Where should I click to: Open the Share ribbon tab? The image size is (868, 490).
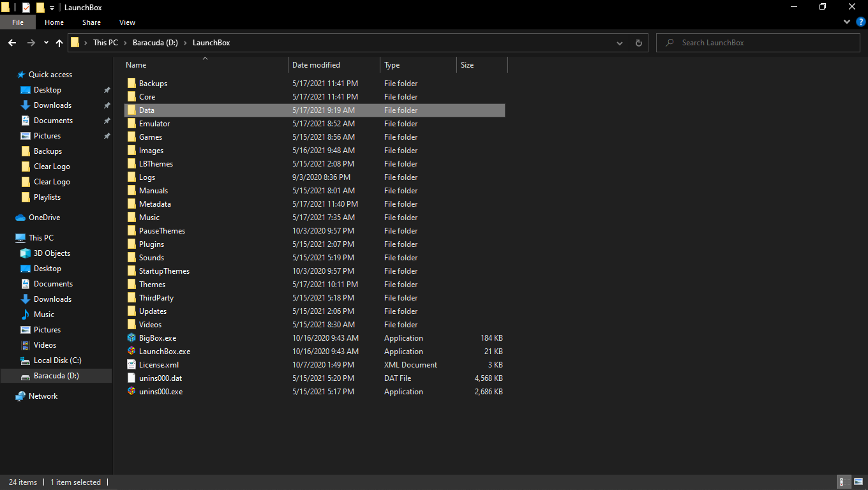coord(91,22)
